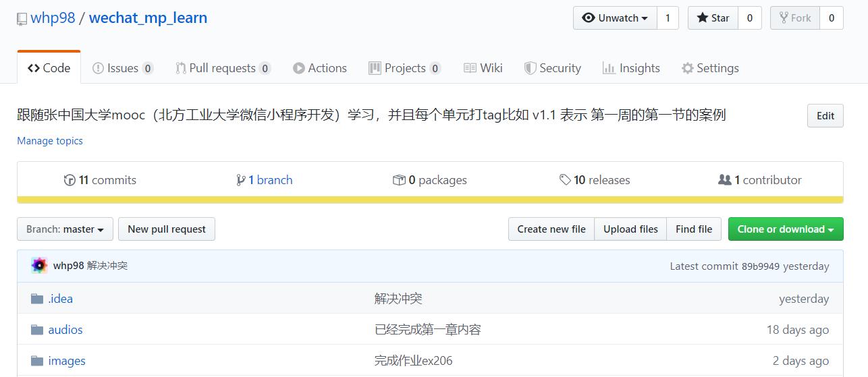
Task: View the 0 packages page
Action: [430, 180]
